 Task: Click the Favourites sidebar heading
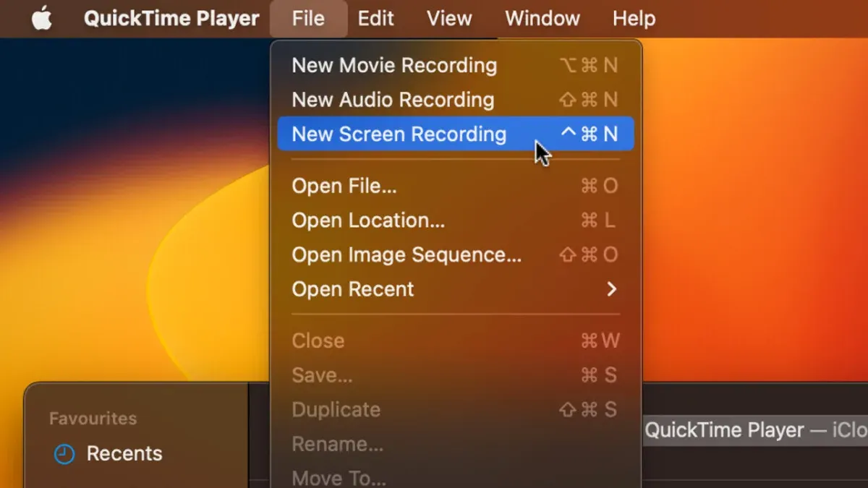tap(93, 418)
